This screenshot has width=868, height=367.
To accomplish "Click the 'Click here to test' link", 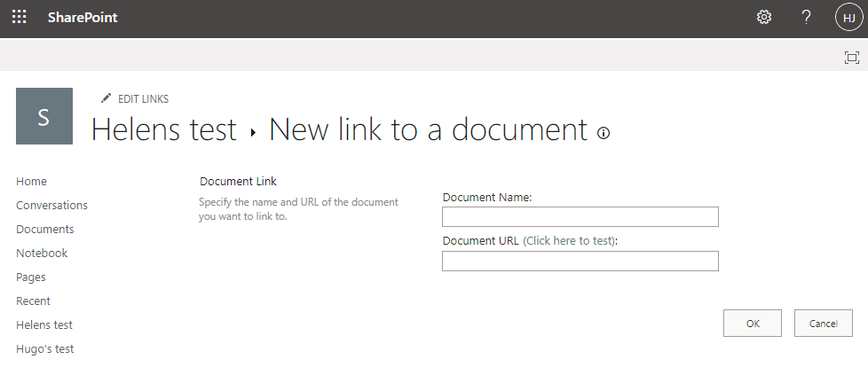I will 569,241.
